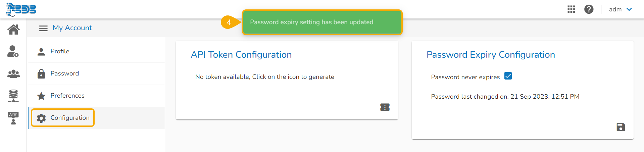
Task: Open the apps grid menu
Action: (571, 9)
